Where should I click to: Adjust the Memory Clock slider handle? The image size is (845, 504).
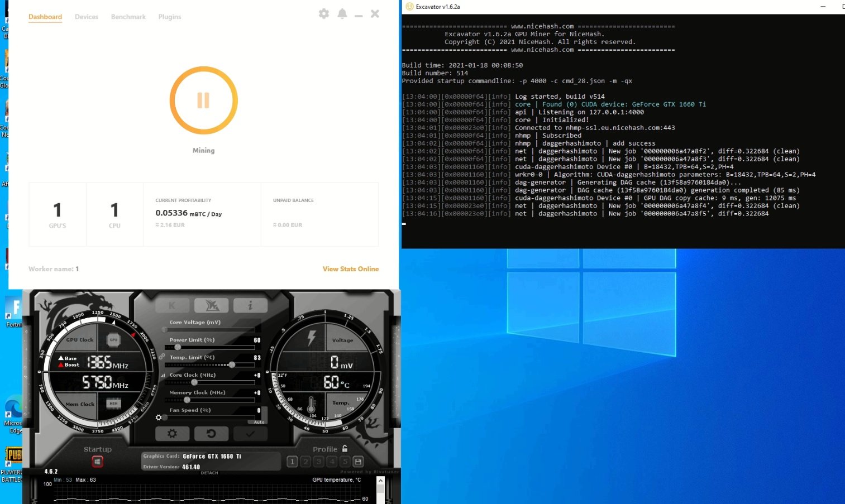(x=187, y=400)
